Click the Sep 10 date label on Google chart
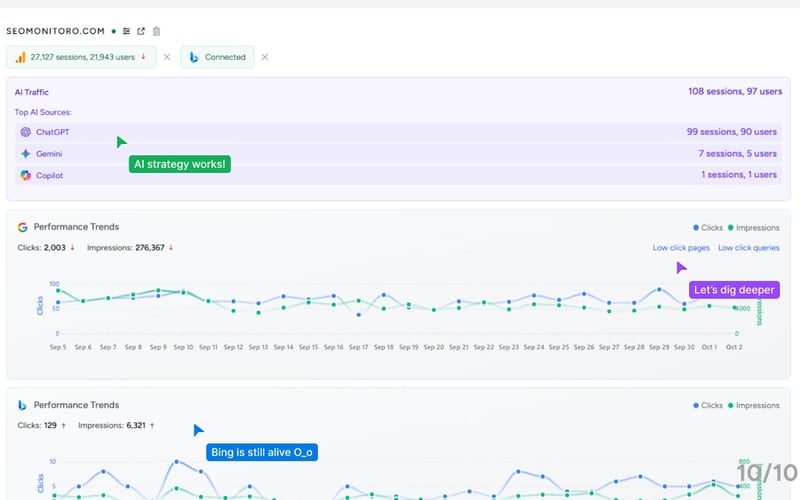Screen dimensions: 800x500 pyautogui.click(x=183, y=347)
